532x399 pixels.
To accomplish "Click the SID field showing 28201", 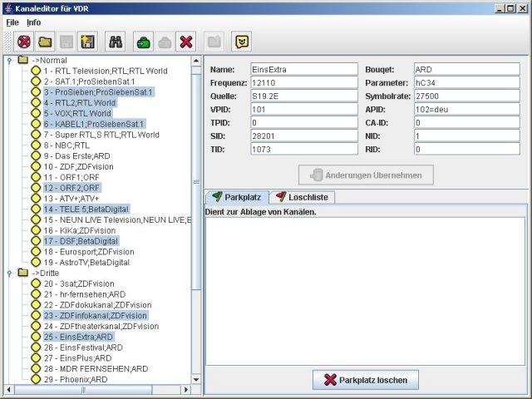I will click(x=304, y=136).
